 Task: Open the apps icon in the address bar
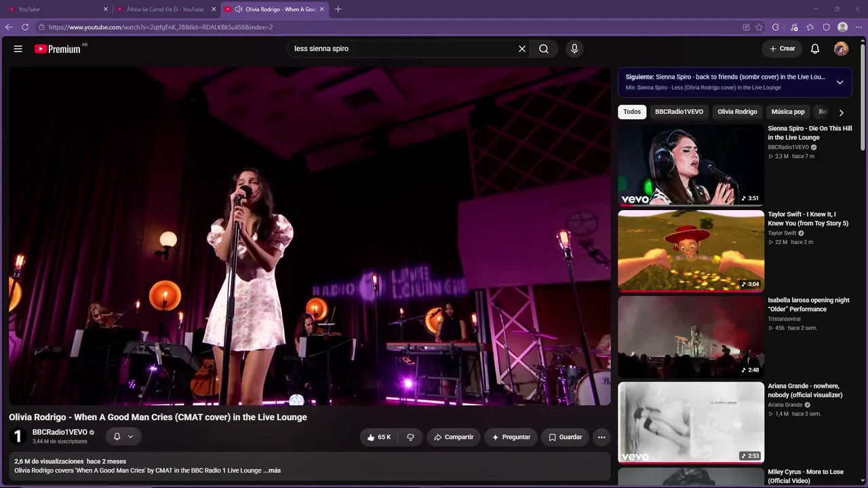pyautogui.click(x=746, y=27)
